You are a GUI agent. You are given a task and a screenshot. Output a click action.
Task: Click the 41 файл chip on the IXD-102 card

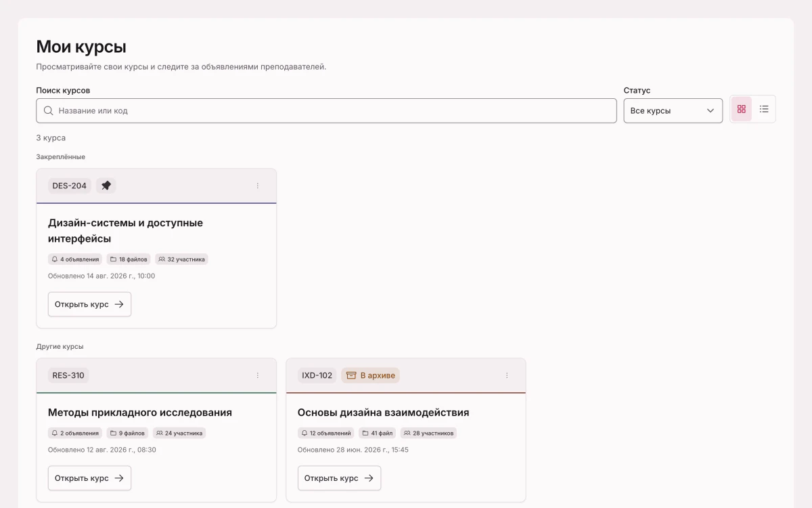(x=378, y=433)
